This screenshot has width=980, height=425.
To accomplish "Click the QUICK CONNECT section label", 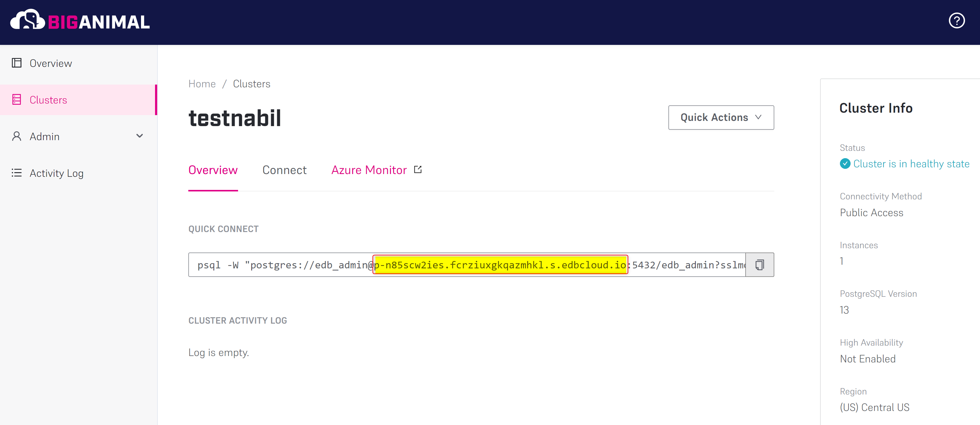I will coord(223,229).
